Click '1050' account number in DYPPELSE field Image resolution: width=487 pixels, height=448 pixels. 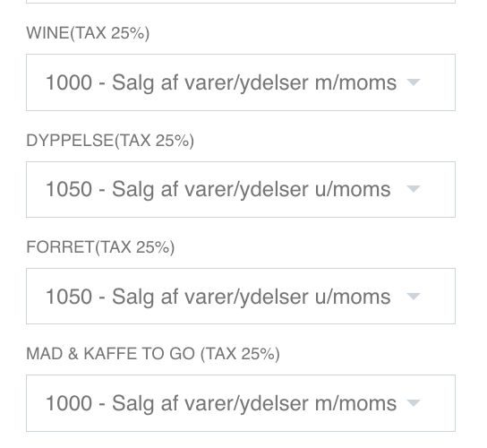pos(69,189)
